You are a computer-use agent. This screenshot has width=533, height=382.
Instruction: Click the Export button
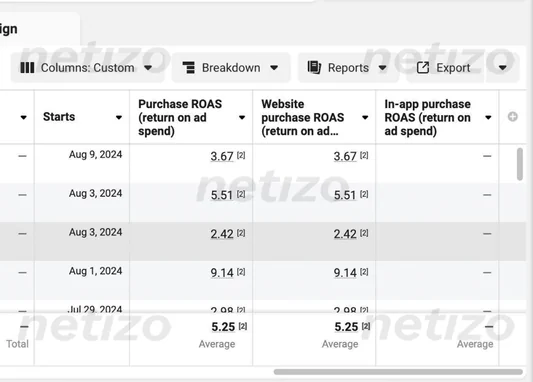[x=444, y=68]
